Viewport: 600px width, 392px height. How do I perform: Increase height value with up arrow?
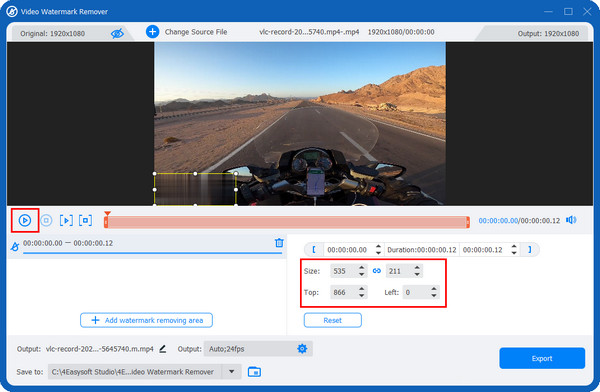(417, 268)
